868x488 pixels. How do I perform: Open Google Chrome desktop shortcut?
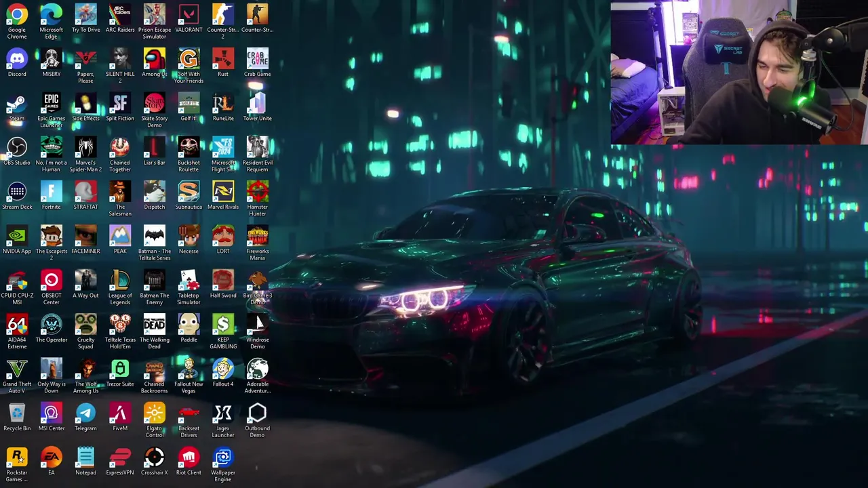pos(17,15)
